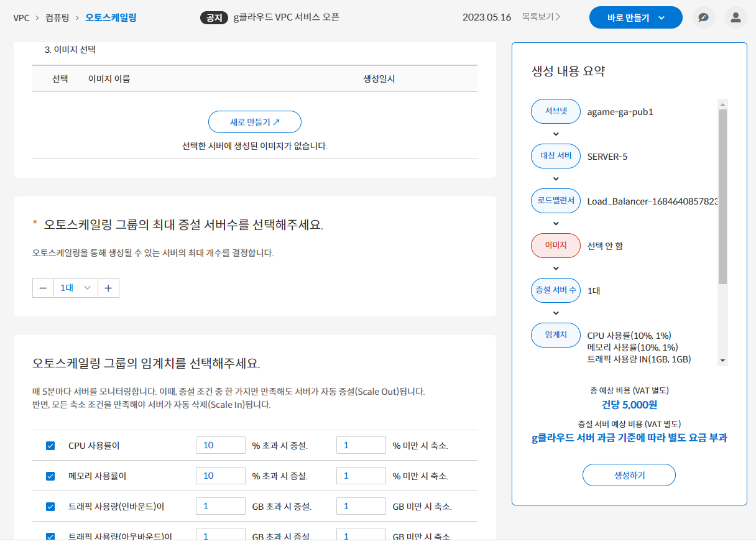The height and width of the screenshot is (544, 756).
Task: Decrease server count with minus button
Action: (43, 288)
